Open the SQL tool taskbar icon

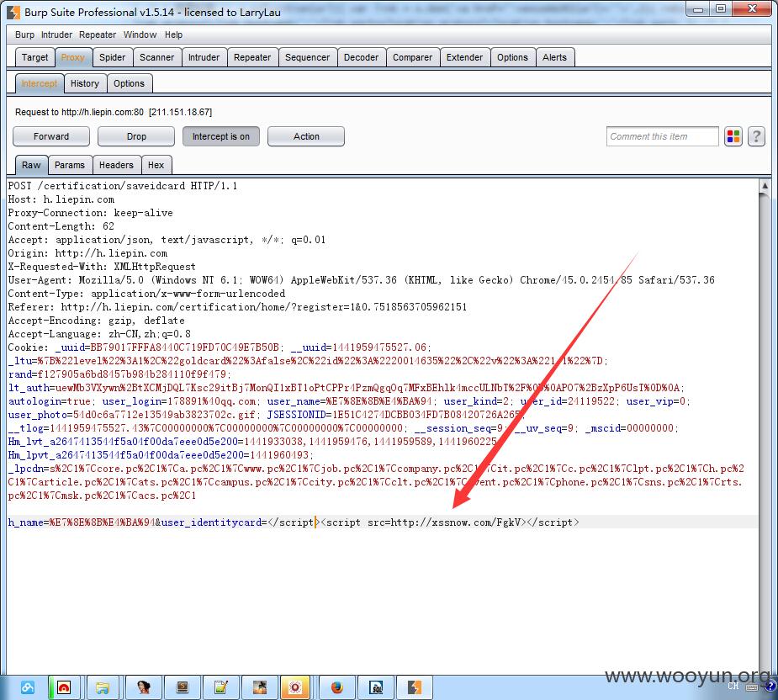point(376,687)
